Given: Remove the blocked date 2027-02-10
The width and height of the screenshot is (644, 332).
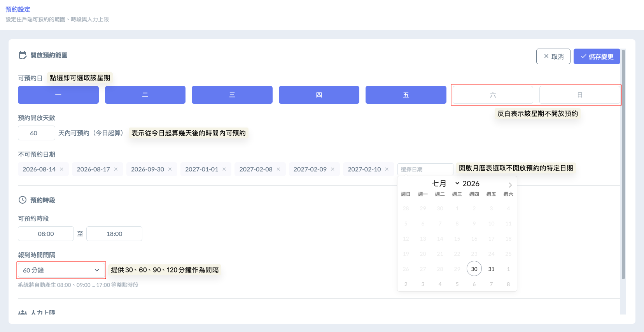Looking at the screenshot, I should click(x=387, y=169).
